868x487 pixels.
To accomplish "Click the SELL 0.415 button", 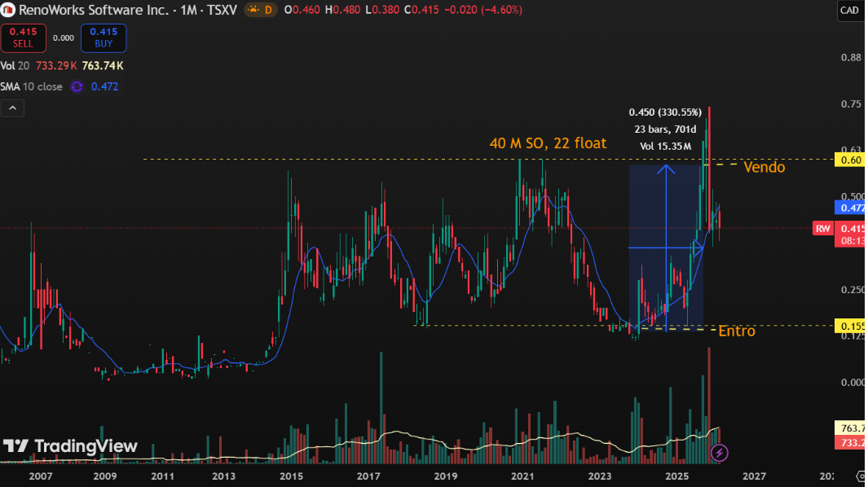I will tap(22, 37).
